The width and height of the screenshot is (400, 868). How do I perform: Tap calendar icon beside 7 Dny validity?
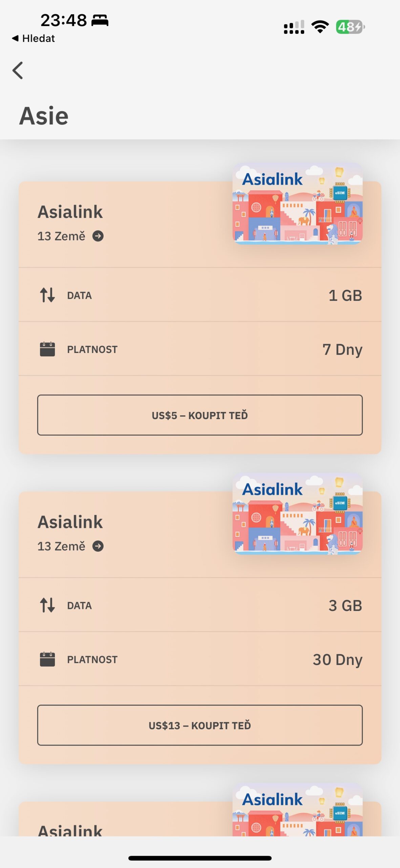47,349
